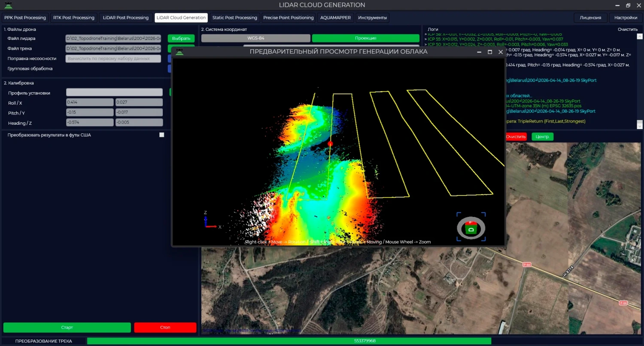Switch to the PPK Post Processing tab
Image resolution: width=644 pixels, height=346 pixels.
[25, 18]
